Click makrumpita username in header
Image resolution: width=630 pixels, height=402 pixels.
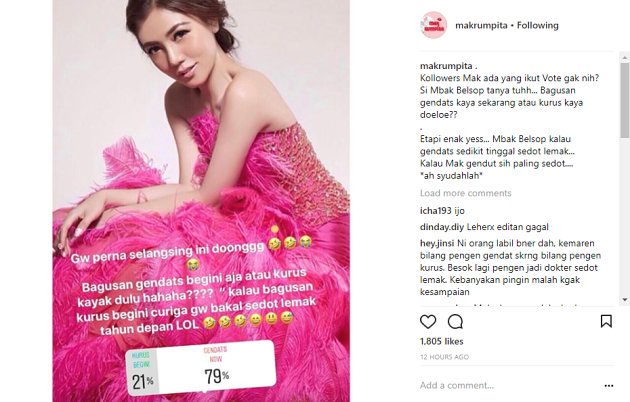coord(481,25)
